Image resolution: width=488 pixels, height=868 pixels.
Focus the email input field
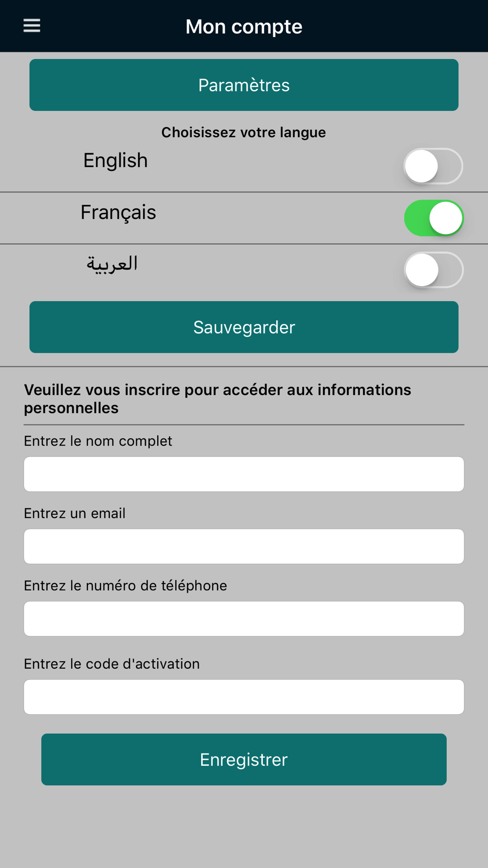click(244, 546)
